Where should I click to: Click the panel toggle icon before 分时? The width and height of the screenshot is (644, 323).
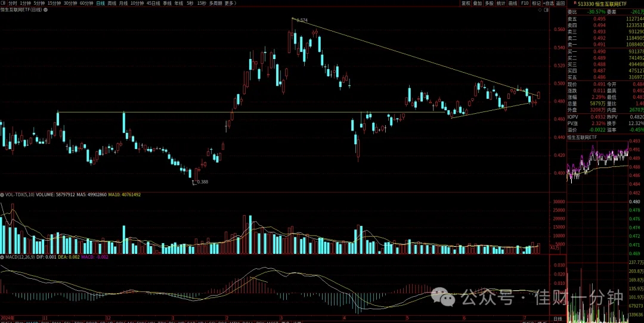point(4,3)
